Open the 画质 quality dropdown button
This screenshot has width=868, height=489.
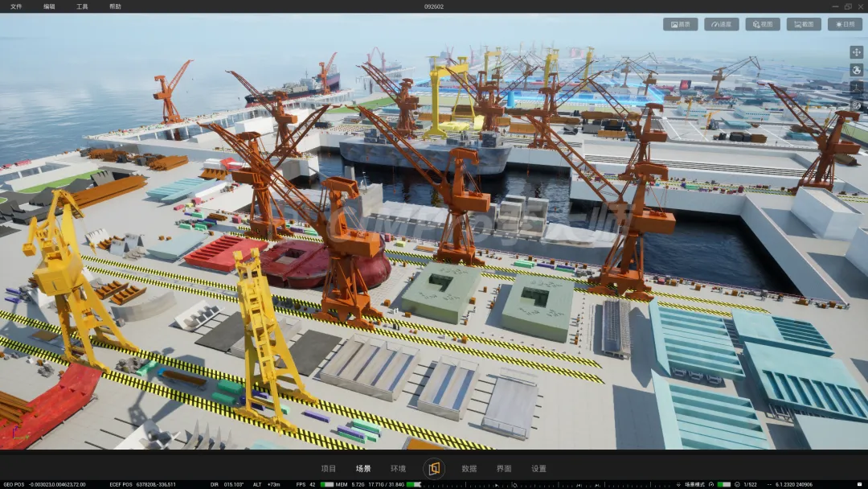pos(681,24)
